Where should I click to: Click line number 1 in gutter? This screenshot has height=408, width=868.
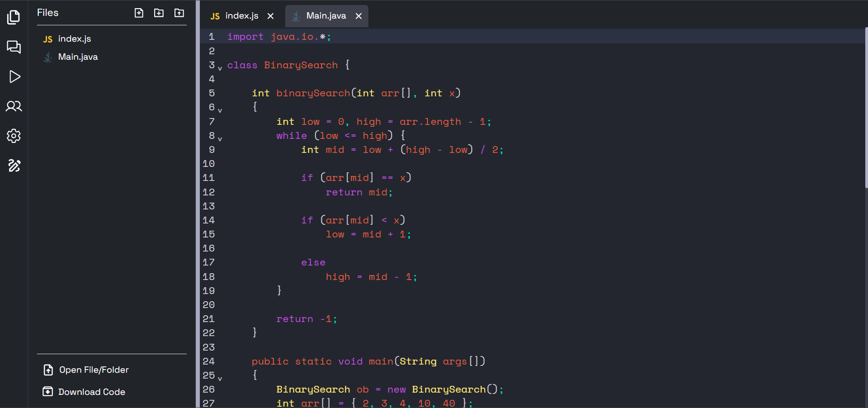tap(212, 37)
